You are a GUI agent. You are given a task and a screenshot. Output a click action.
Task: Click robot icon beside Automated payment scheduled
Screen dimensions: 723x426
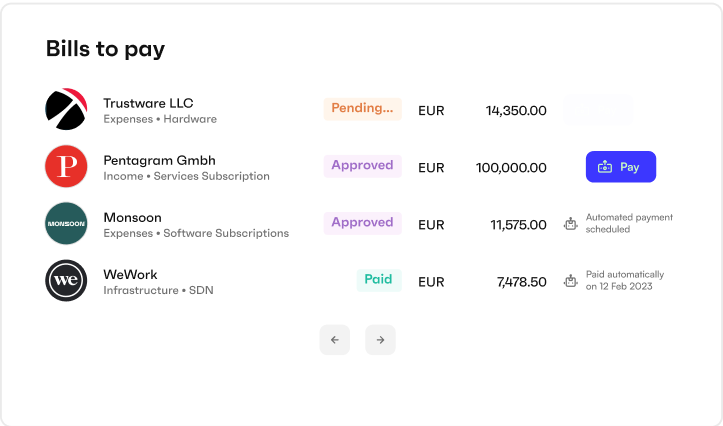click(571, 224)
